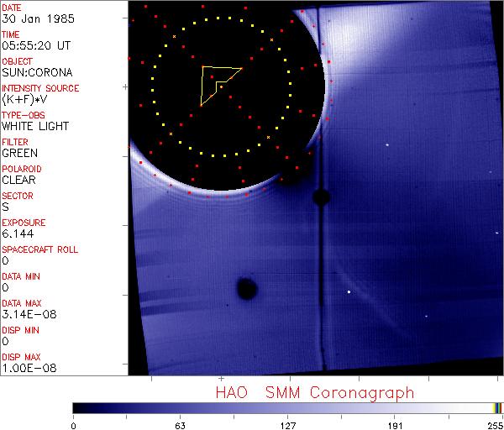Click the bright white star near image center-right
This screenshot has height=430, width=504.
(349, 292)
